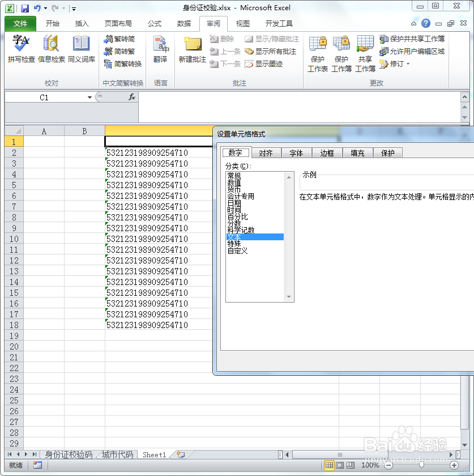Convert traditional to simplified (繁转简)
The height and width of the screenshot is (476, 474).
[x=119, y=39]
